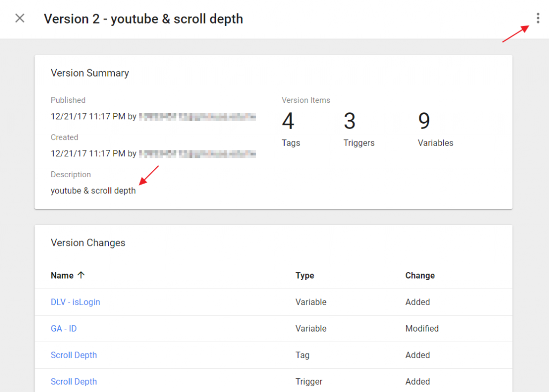
Task: Click the sort arrow beside Name
Action: 81,275
